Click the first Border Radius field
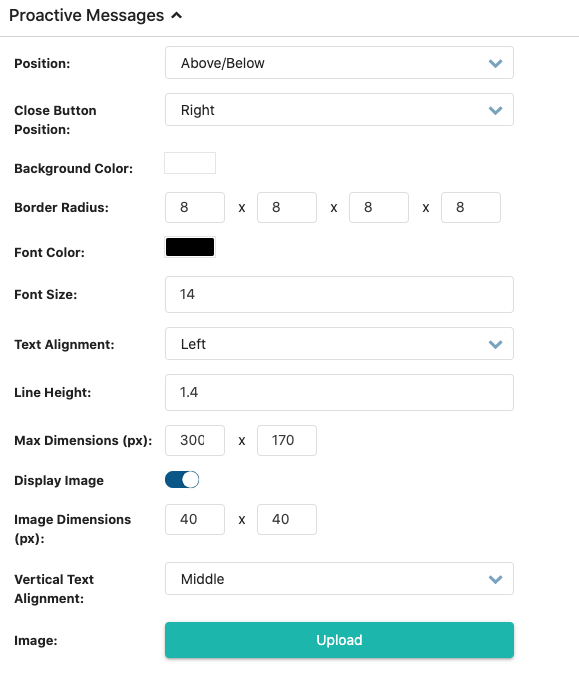The height and width of the screenshot is (687, 579). [195, 207]
